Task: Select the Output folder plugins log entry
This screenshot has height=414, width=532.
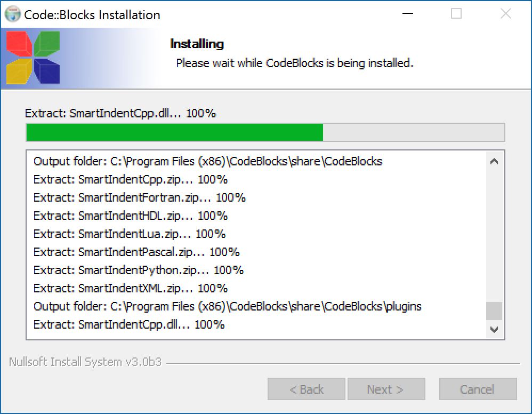Action: click(228, 306)
